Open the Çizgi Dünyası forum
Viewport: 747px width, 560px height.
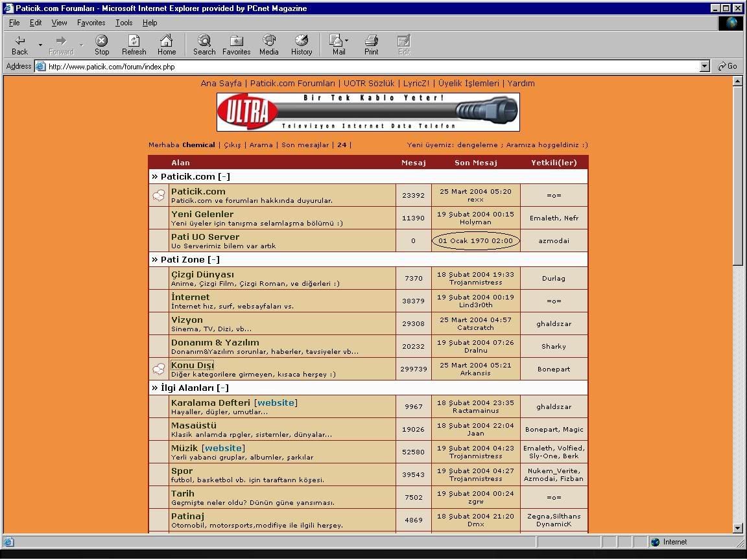[202, 275]
